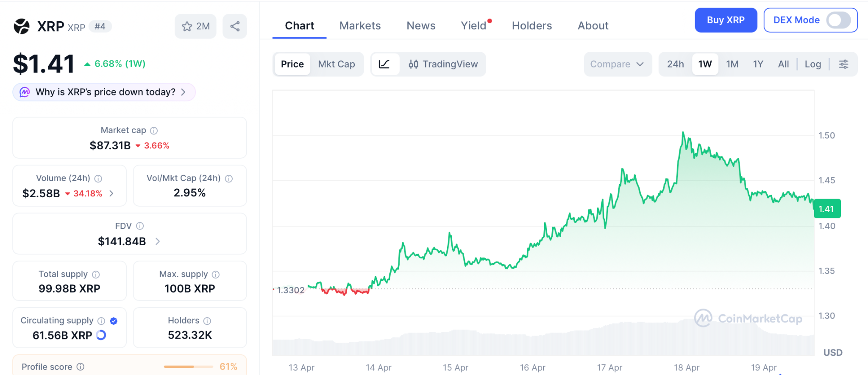Open 'Why is XRP's price down today?'
868x375 pixels.
[x=104, y=92]
